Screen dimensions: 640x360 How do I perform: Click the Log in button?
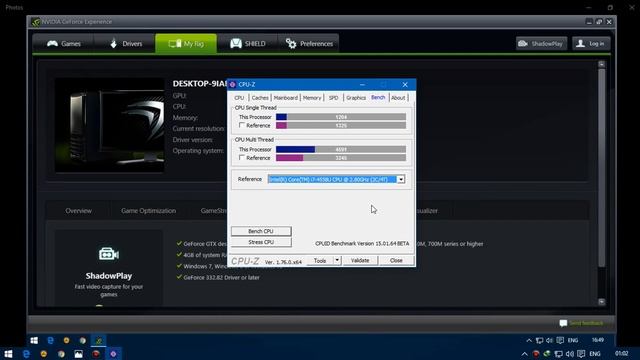[591, 44]
